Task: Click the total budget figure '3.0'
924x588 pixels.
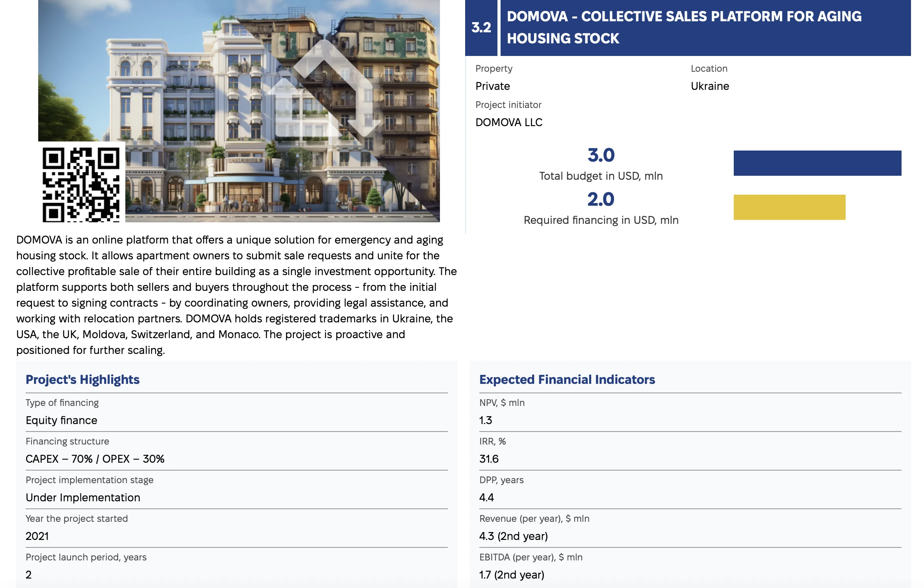Action: (x=601, y=155)
